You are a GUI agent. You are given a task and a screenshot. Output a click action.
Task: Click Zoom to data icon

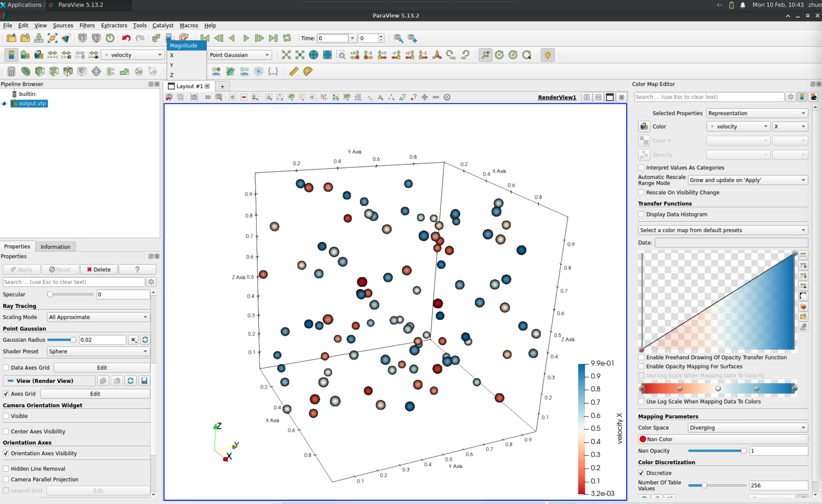pyautogui.click(x=300, y=55)
